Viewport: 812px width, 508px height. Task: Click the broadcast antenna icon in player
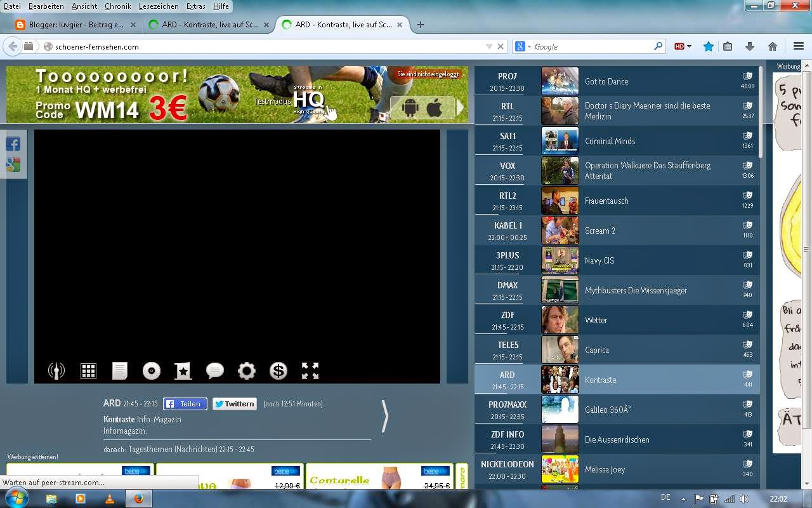(x=56, y=371)
